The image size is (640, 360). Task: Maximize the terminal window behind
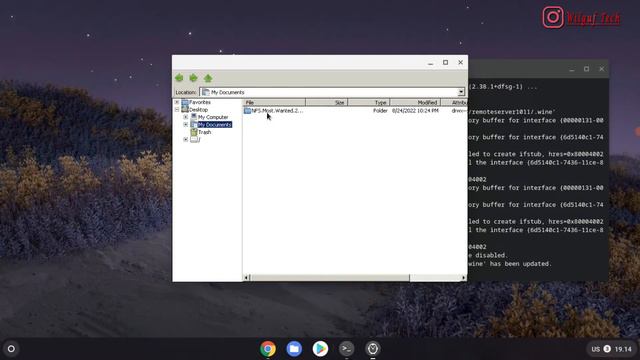pos(587,69)
